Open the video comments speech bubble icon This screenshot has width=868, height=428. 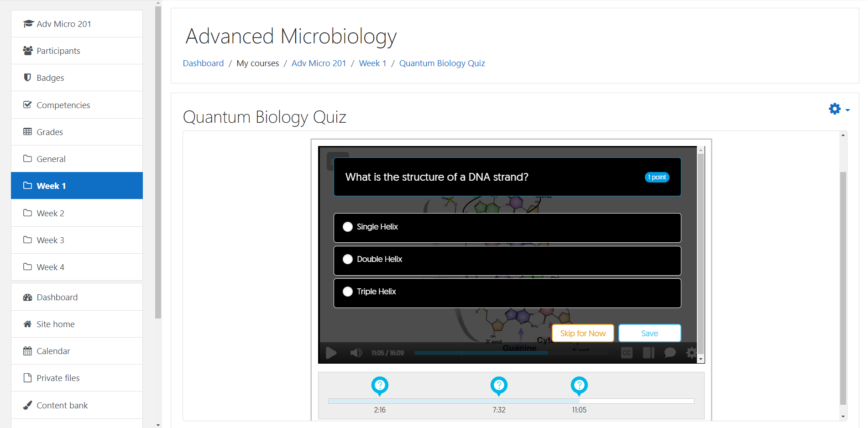tap(669, 353)
